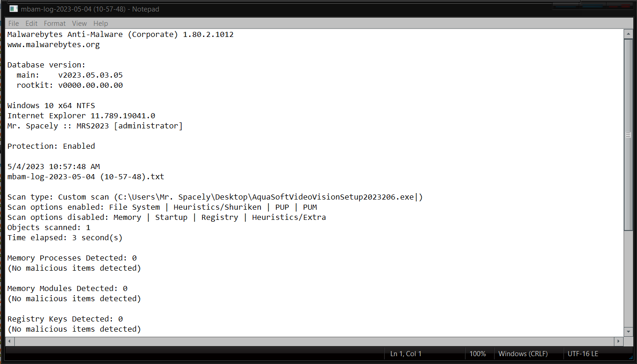This screenshot has height=364, width=637.
Task: Click the 100% zoom level in status bar
Action: [x=478, y=354]
